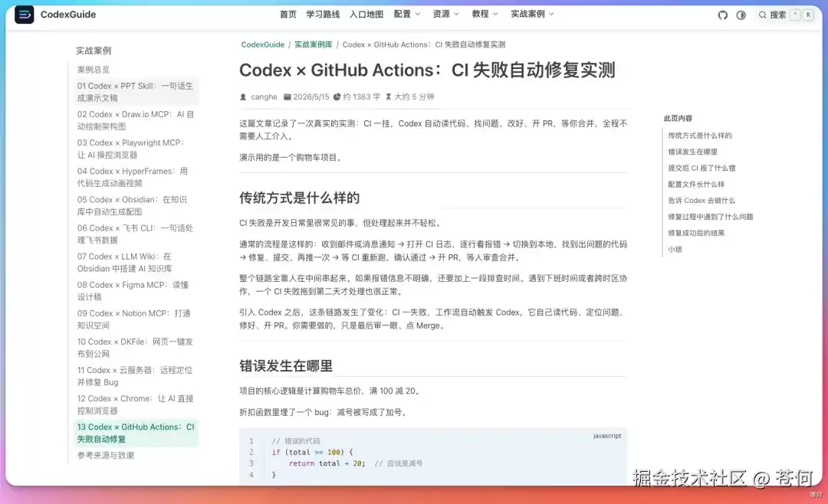Select sidebar item 12 Codex × Chrome
Screen dimensions: 828x504
pyautogui.click(x=136, y=404)
